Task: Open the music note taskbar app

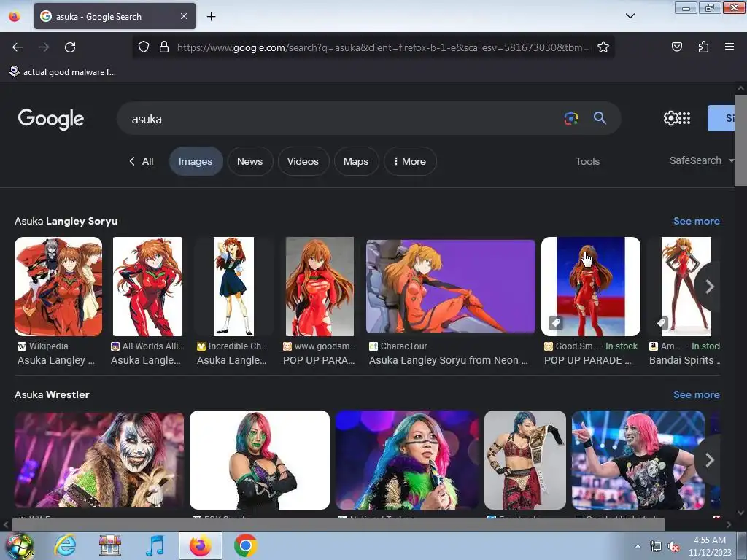Action: click(155, 545)
